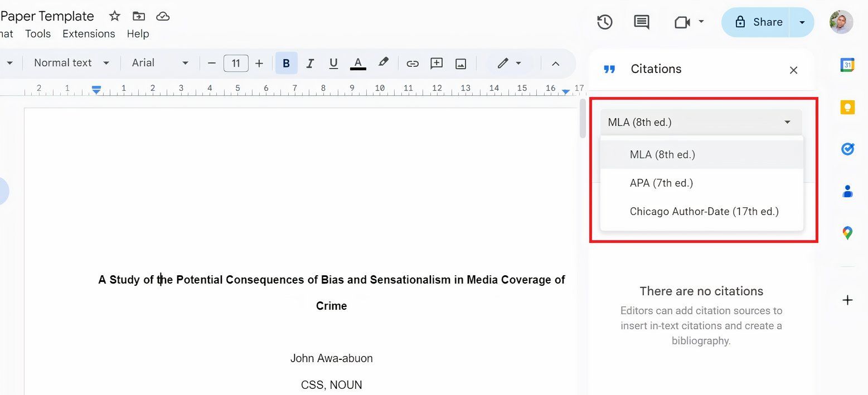
Task: Open the text color picker
Action: (357, 63)
